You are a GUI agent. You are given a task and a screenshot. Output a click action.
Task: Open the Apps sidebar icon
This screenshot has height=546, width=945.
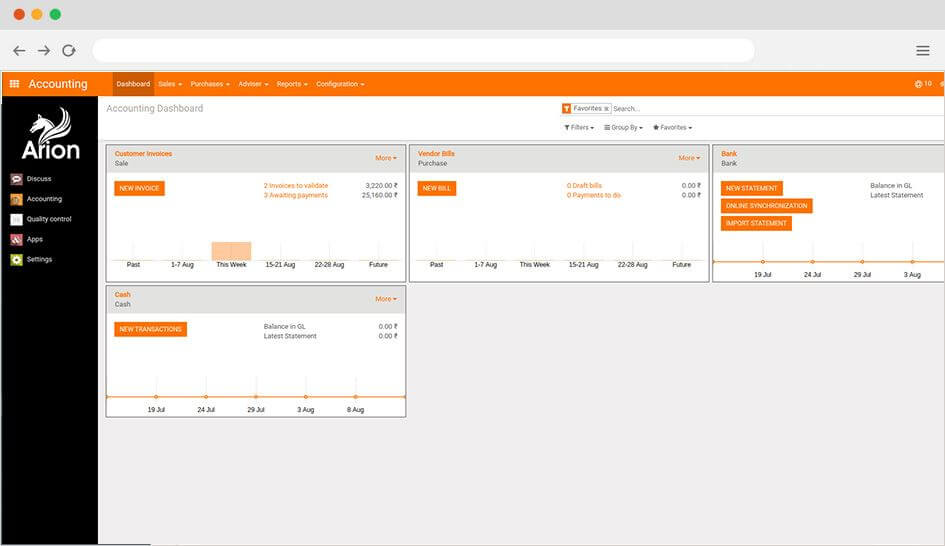click(x=16, y=239)
